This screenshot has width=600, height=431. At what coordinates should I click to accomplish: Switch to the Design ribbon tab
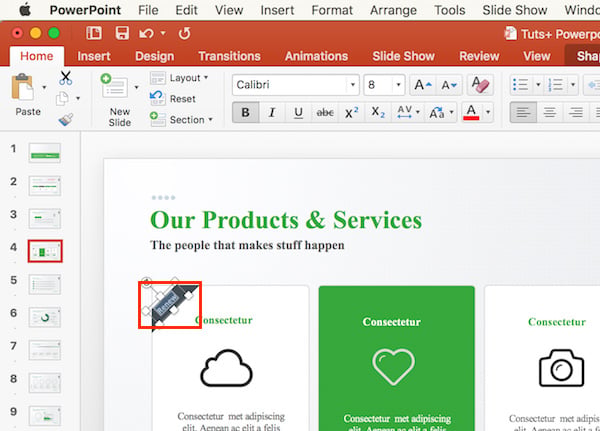click(x=154, y=56)
